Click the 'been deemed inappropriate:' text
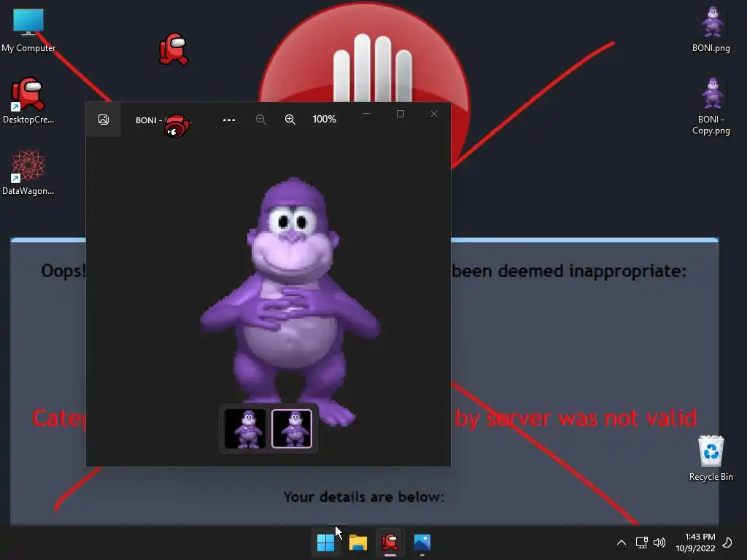The width and height of the screenshot is (747, 560). pyautogui.click(x=569, y=271)
